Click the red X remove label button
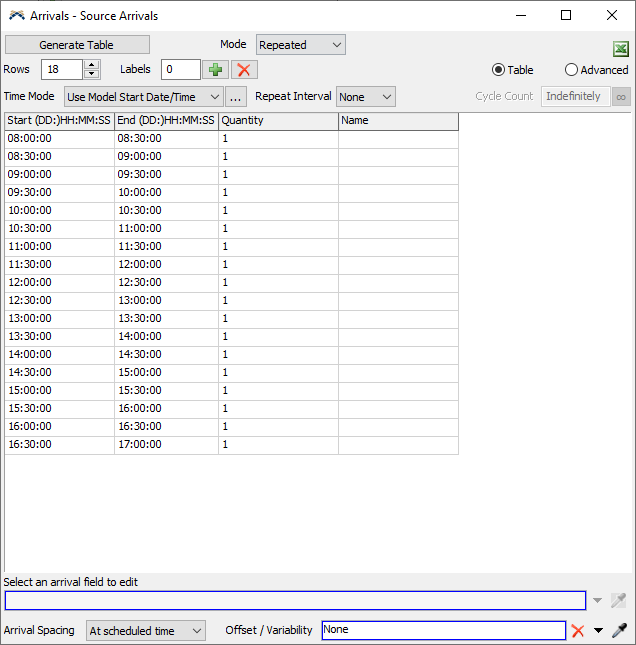This screenshot has width=636, height=645. point(244,69)
